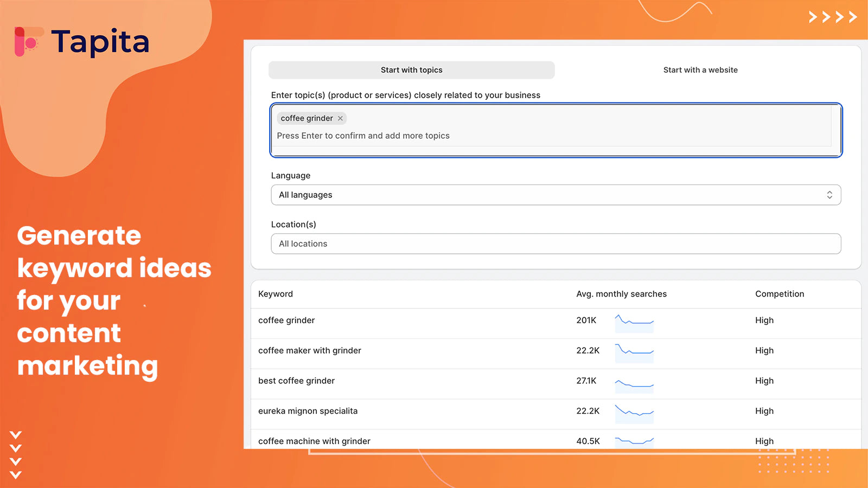Click the "Keyword" column header
The height and width of the screenshot is (488, 868).
276,294
